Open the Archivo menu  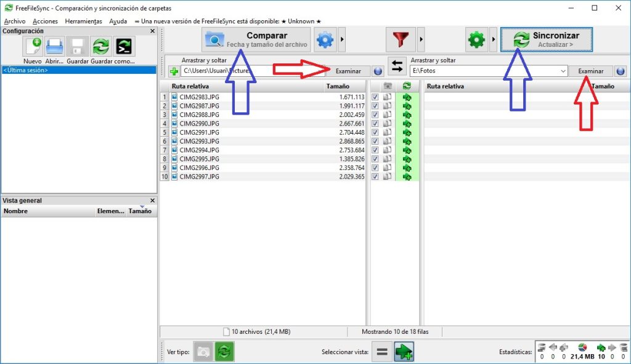pyautogui.click(x=15, y=22)
